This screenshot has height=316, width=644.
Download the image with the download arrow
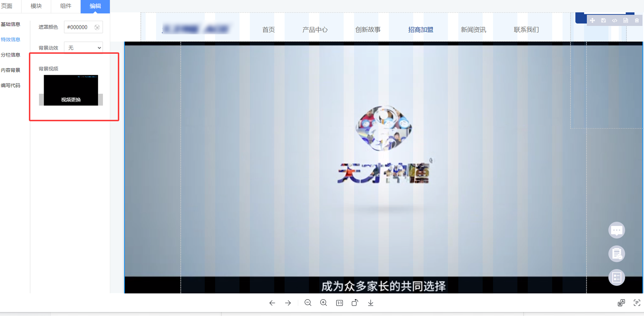(x=371, y=303)
